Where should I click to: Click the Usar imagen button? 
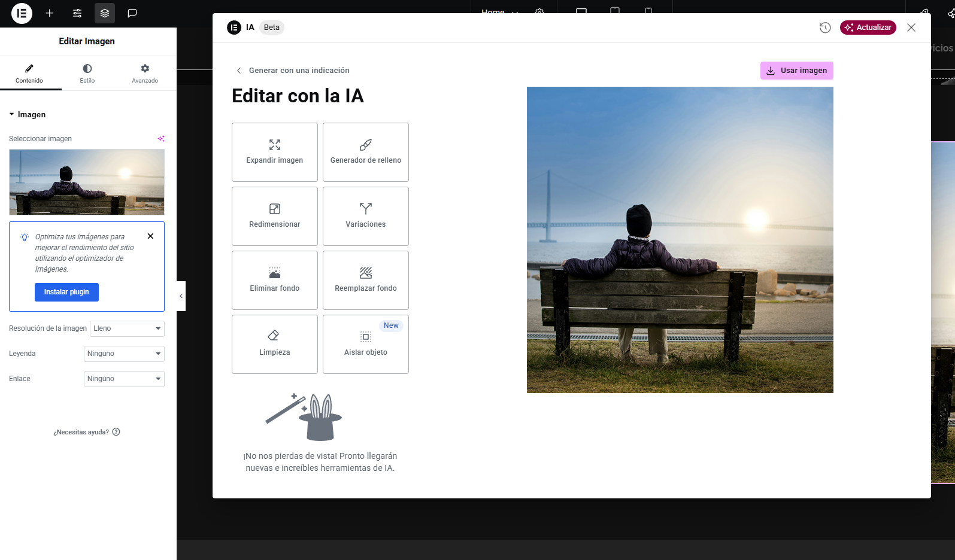(796, 71)
